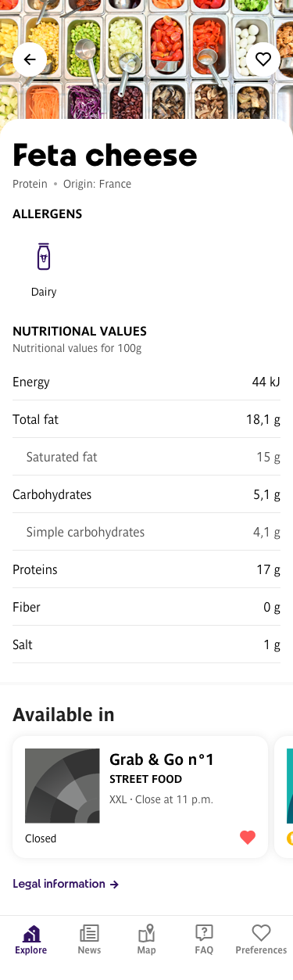Tap the Closed status label
Screen dimensions: 293x980
pos(41,838)
